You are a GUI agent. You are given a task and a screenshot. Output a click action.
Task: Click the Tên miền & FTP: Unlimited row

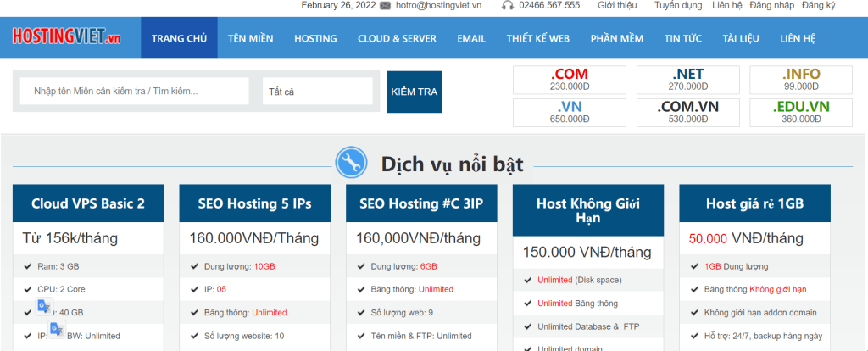(421, 336)
